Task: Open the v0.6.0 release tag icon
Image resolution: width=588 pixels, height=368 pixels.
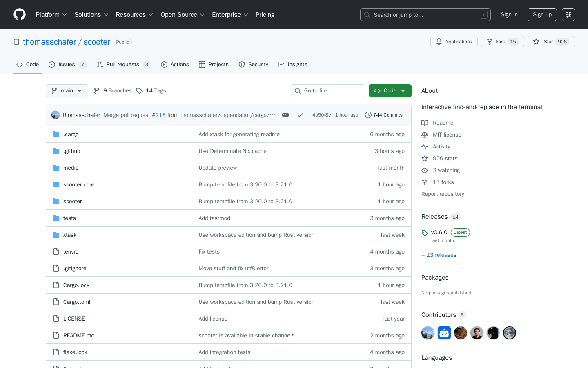Action: [x=425, y=232]
